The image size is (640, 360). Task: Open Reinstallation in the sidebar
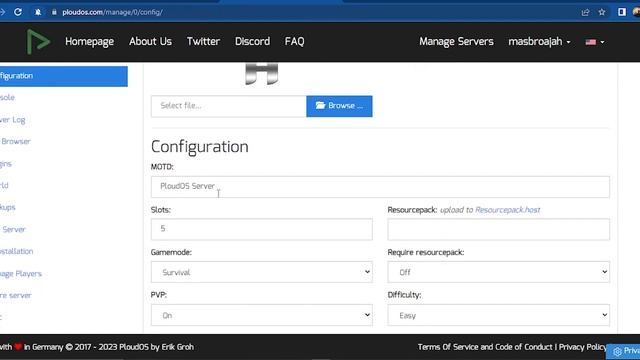16,251
